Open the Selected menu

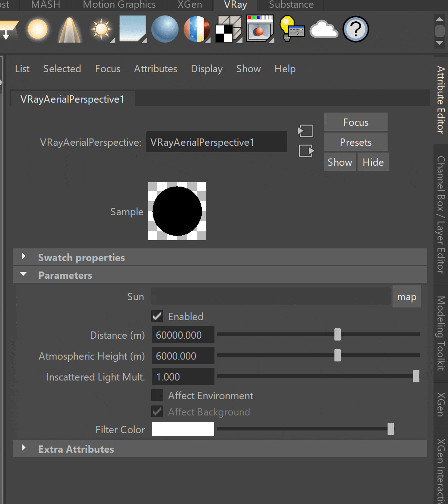coord(62,69)
